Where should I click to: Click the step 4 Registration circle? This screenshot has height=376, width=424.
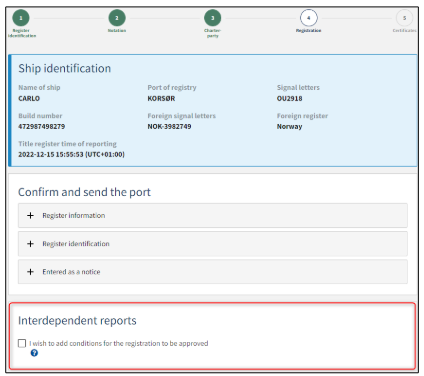[x=309, y=18]
